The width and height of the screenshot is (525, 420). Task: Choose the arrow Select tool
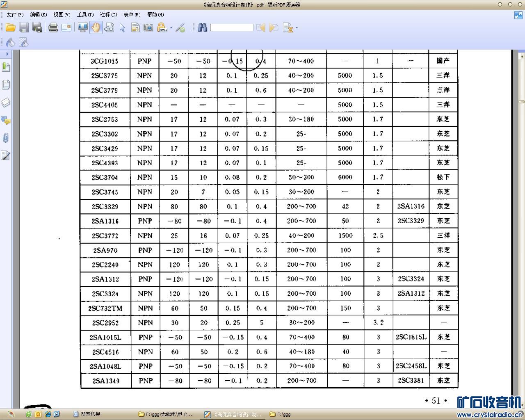[122, 27]
